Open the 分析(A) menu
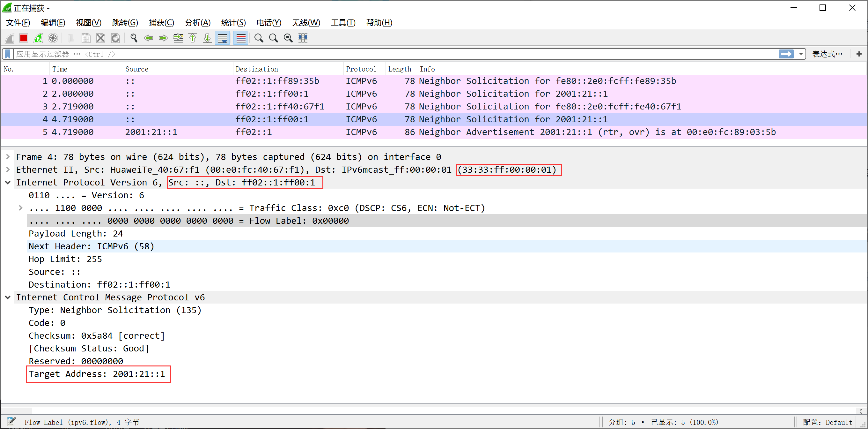Screen dimensions: 868x429 click(197, 23)
